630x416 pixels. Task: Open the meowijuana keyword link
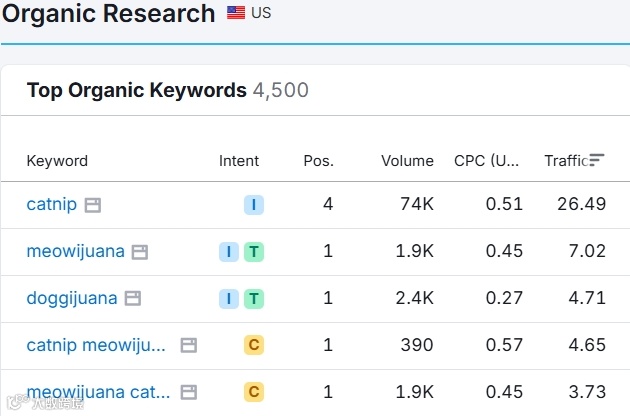75,251
